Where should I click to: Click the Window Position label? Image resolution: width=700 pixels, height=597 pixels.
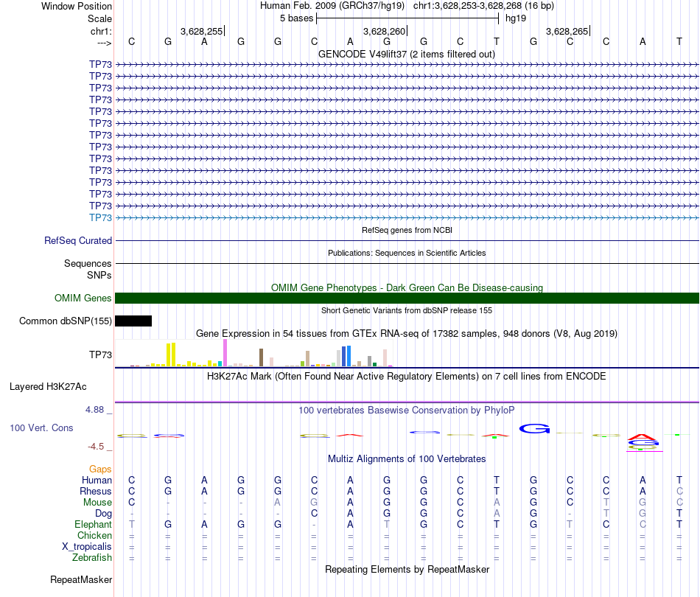pos(77,6)
